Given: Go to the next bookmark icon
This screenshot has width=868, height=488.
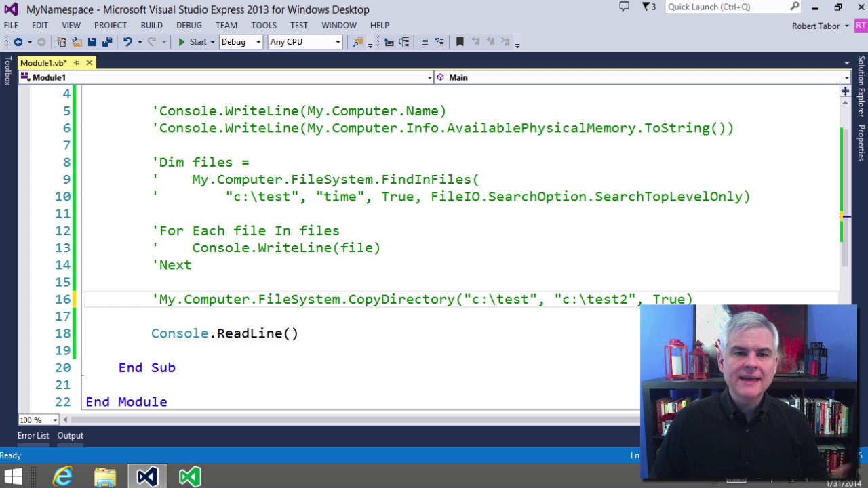Looking at the screenshot, I should [490, 42].
